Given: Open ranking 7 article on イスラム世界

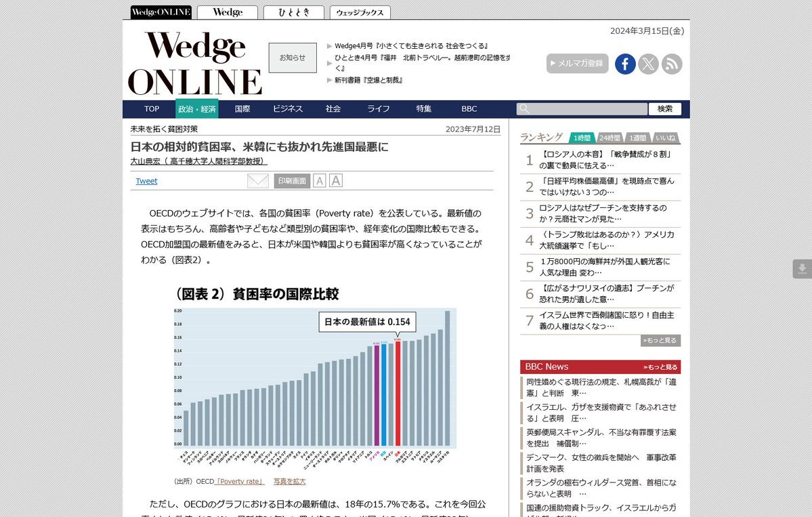Looking at the screenshot, I should 606,320.
